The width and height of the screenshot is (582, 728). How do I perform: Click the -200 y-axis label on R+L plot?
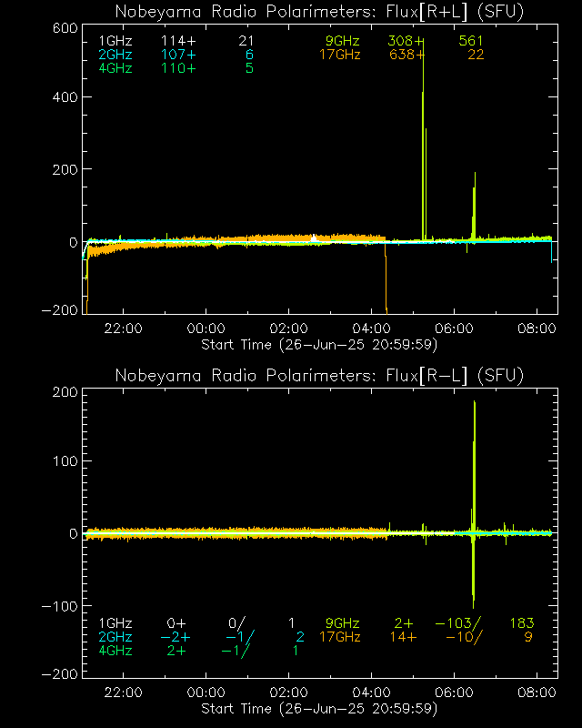(59, 310)
